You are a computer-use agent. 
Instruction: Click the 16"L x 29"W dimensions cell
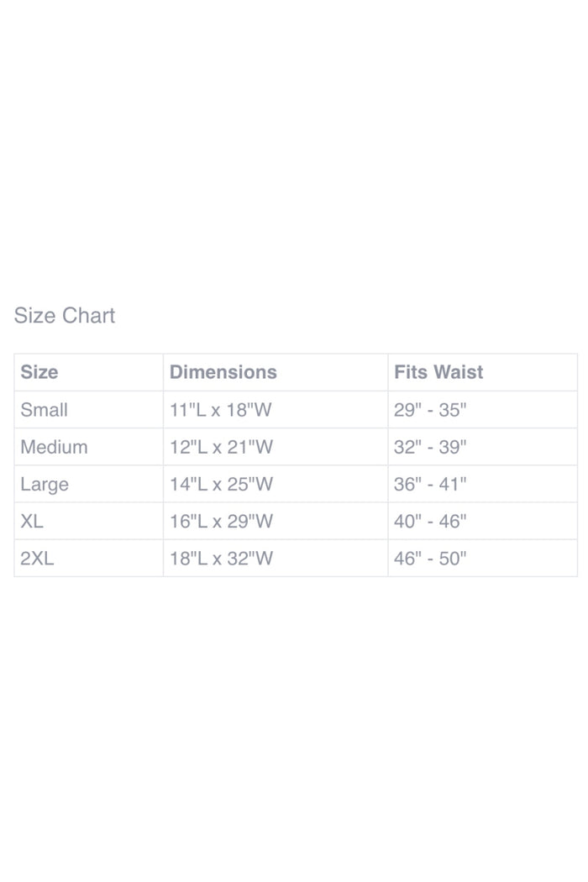pyautogui.click(x=276, y=521)
